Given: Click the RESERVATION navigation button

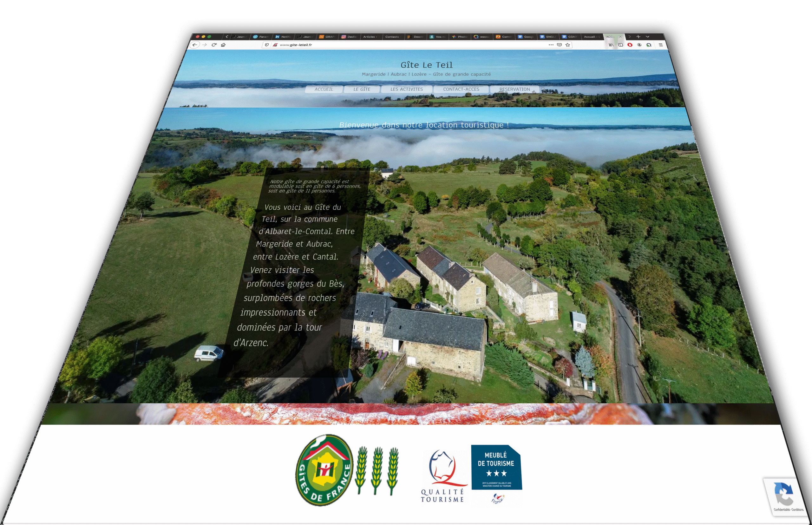Looking at the screenshot, I should 514,89.
